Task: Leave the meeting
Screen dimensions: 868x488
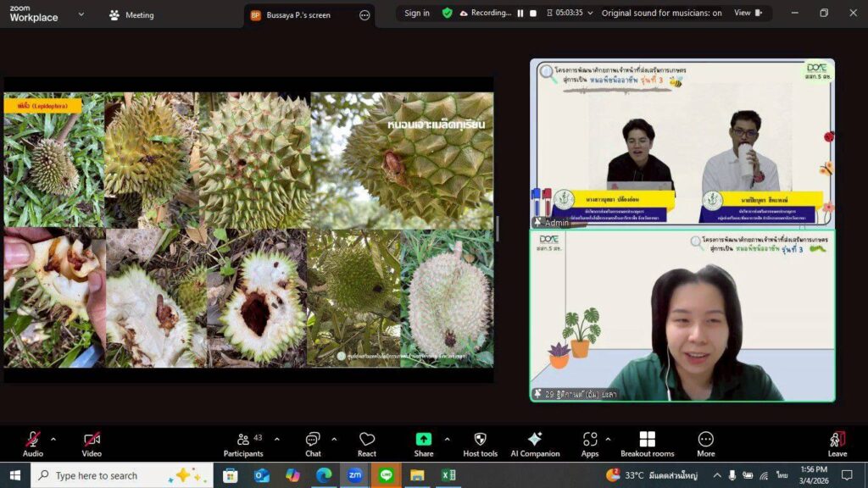Action: 837,443
